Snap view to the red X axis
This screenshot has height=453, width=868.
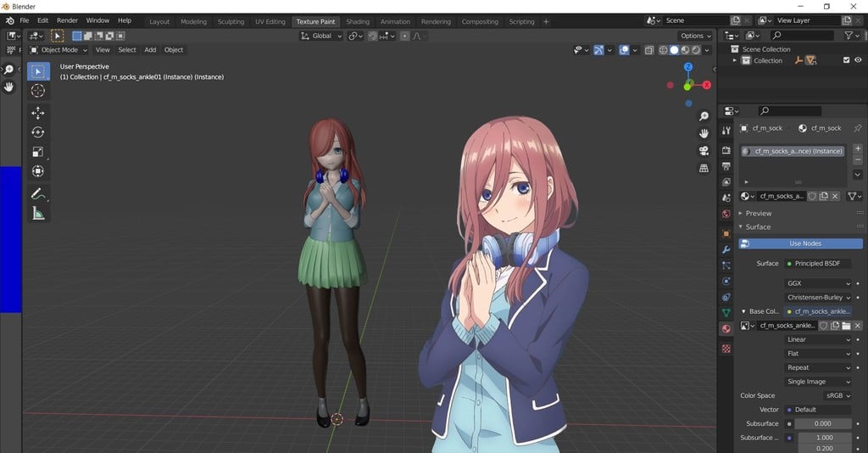(707, 86)
